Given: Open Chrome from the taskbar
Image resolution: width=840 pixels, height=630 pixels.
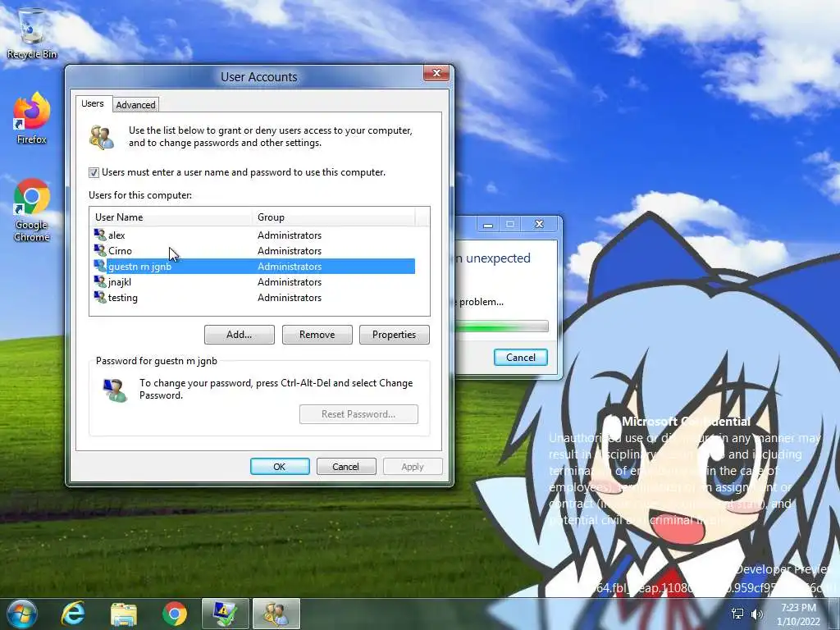Looking at the screenshot, I should click(x=175, y=614).
